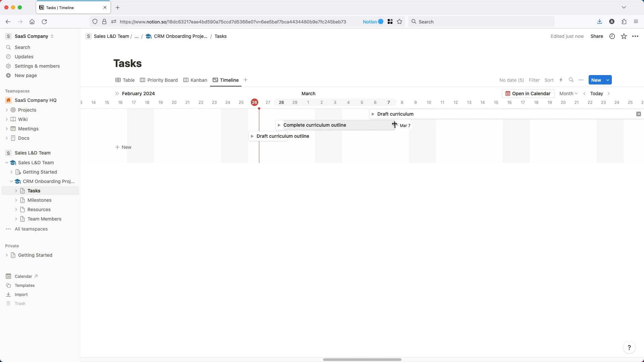Open the help question mark button
This screenshot has width=644, height=362.
pos(629,348)
